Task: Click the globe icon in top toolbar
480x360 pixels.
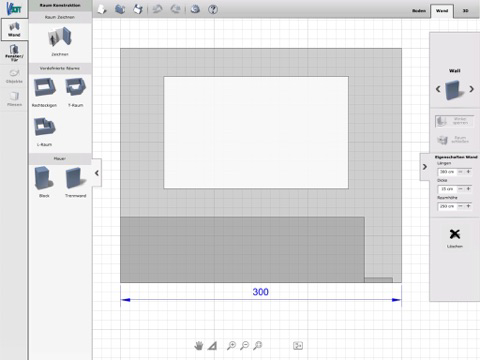Action: pos(195,9)
